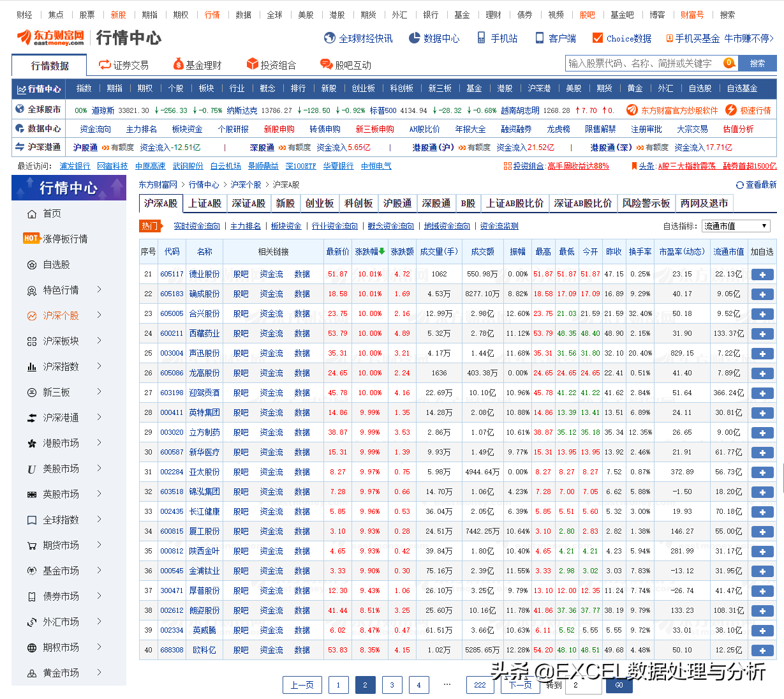Open 实时资金流向 link
The width and height of the screenshot is (784, 699).
point(196,226)
